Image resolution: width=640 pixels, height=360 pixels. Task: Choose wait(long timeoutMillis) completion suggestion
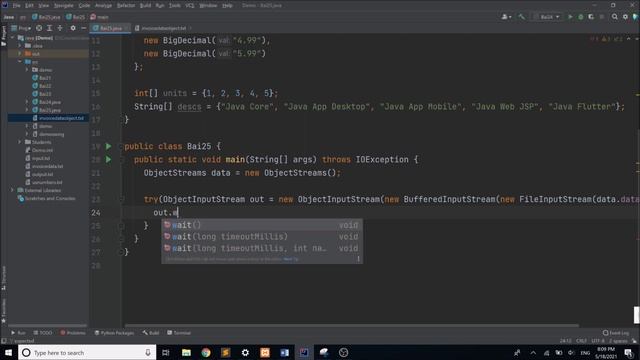[x=262, y=237]
